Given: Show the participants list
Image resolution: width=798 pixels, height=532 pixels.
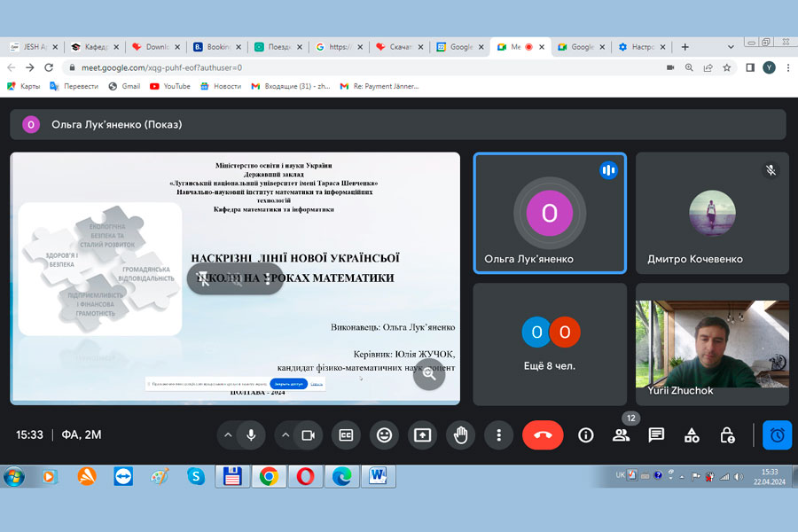Looking at the screenshot, I should [x=621, y=435].
